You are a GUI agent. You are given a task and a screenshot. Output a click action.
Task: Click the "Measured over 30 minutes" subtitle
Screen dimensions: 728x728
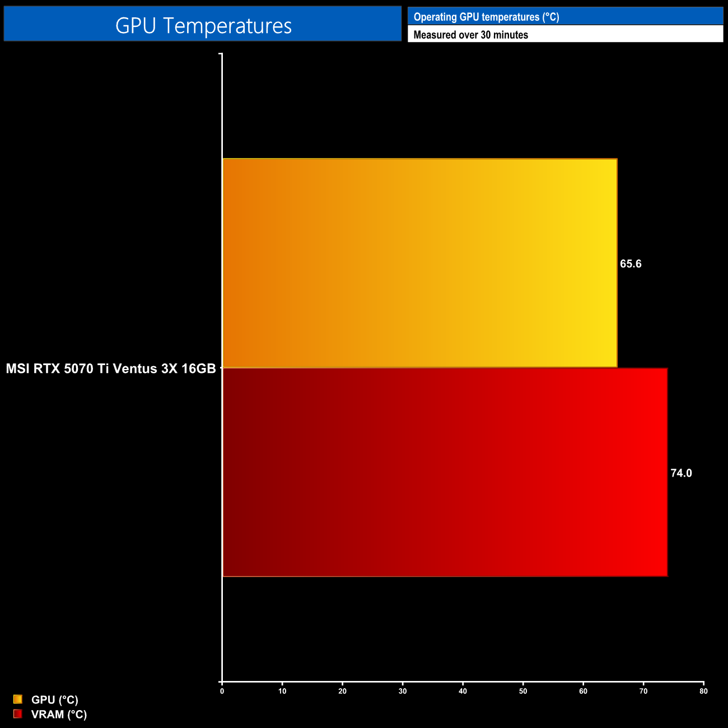(470, 35)
